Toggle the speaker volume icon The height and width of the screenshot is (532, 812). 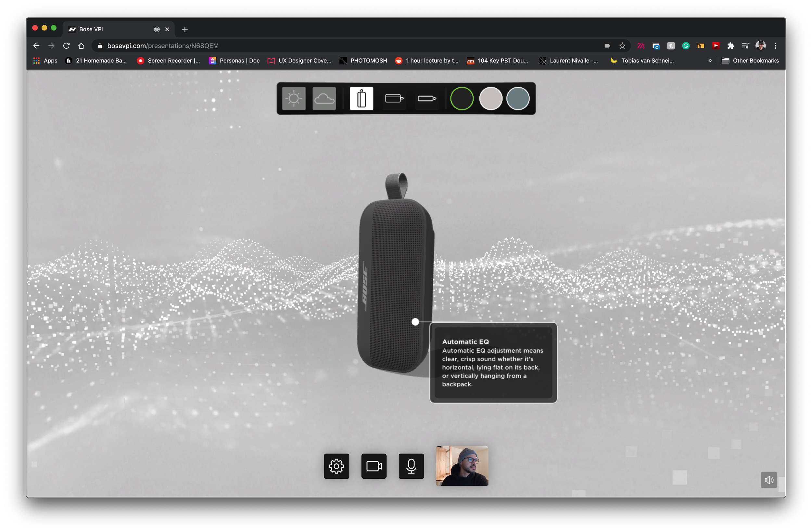point(769,480)
